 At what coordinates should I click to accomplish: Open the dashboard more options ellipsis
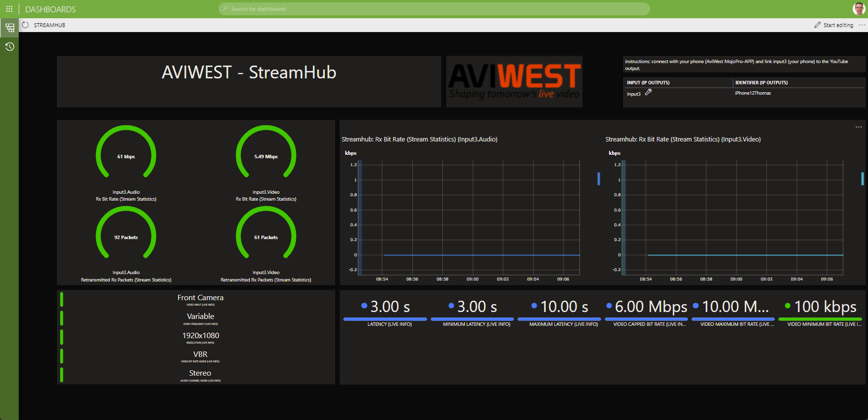862,25
